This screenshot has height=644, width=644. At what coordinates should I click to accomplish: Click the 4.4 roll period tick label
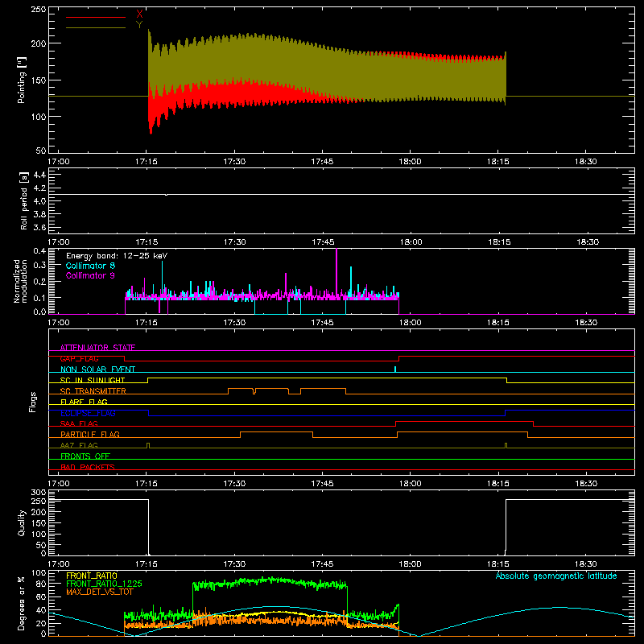(x=39, y=175)
